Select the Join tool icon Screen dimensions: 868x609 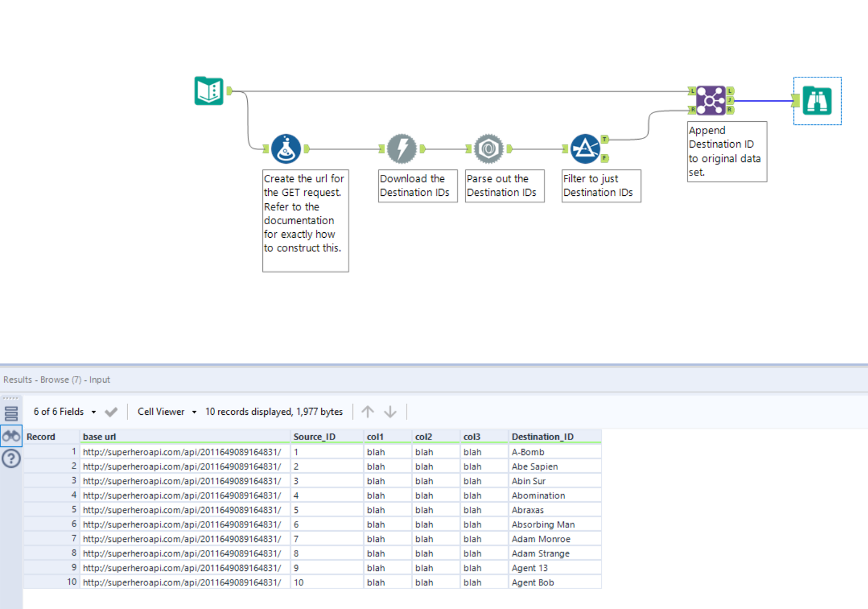coord(711,100)
